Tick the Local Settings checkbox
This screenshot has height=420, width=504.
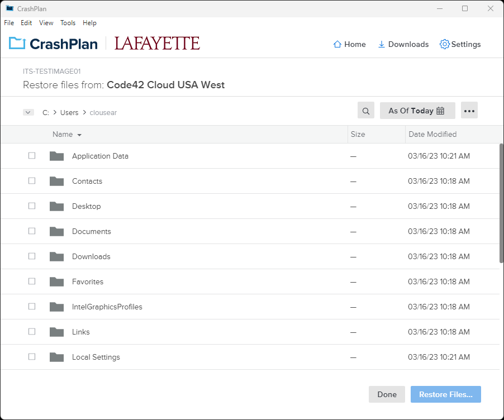pos(32,357)
